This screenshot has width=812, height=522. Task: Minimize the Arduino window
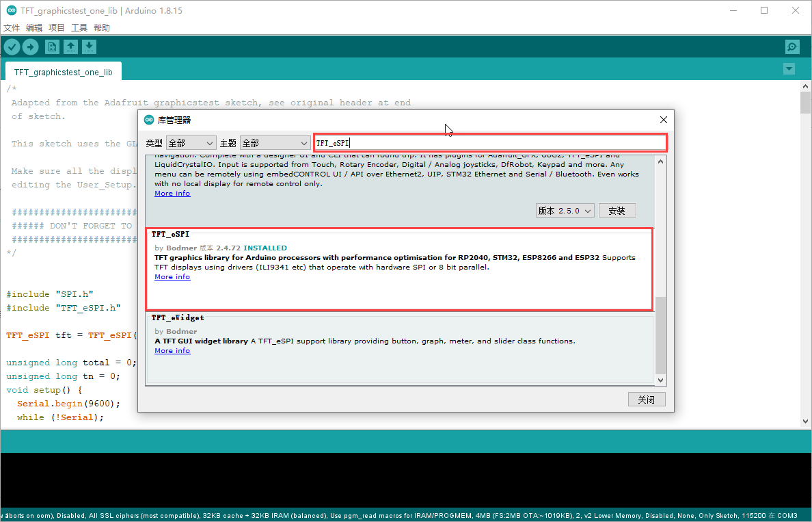pos(733,10)
